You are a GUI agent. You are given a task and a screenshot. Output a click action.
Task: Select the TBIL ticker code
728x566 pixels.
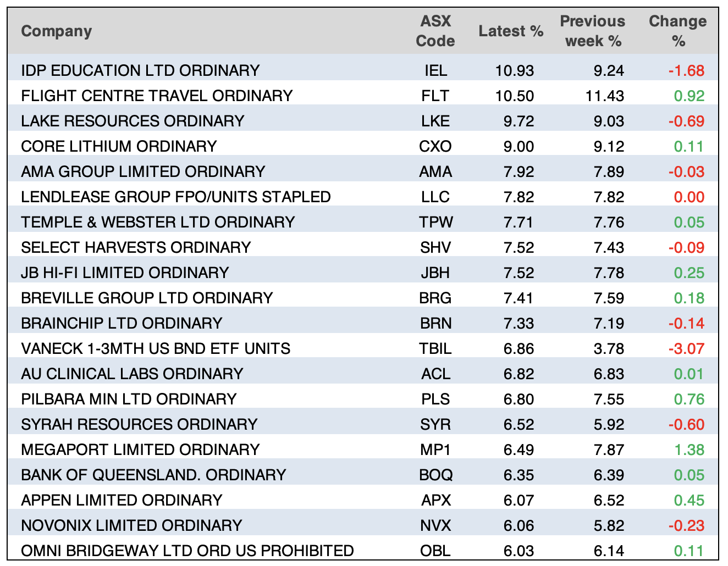point(435,348)
